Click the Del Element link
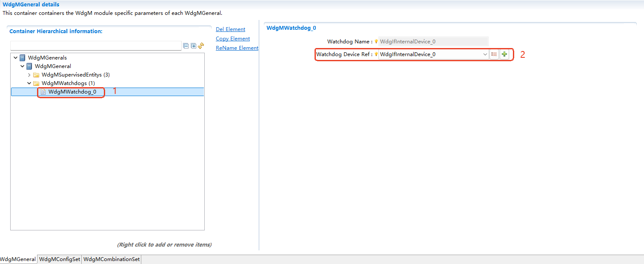The width and height of the screenshot is (644, 264). tap(230, 29)
